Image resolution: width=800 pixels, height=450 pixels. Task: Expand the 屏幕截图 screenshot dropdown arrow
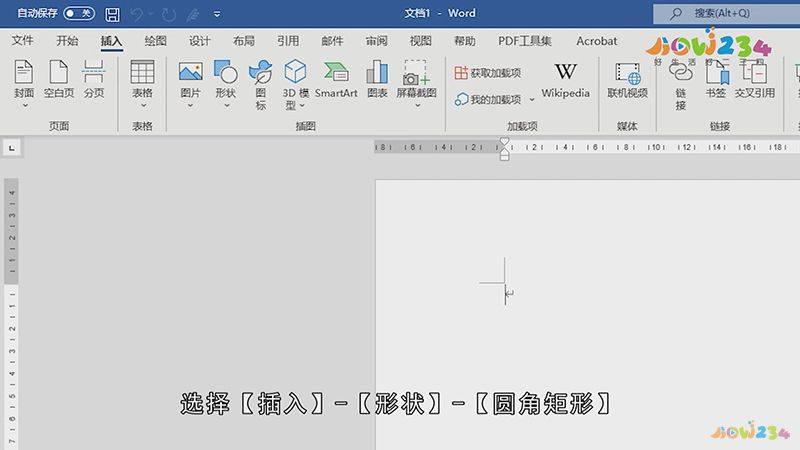[417, 106]
